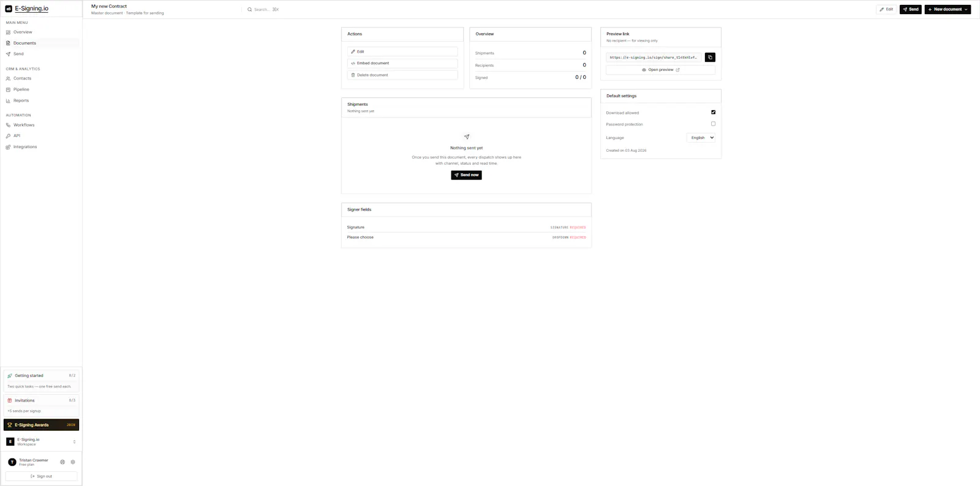
Task: Select Documents in the main menu
Action: (x=41, y=43)
